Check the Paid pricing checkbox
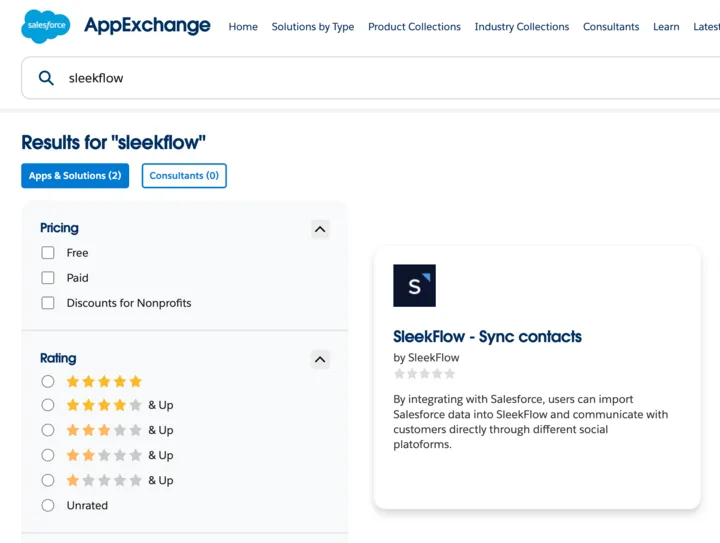This screenshot has width=720, height=543. [48, 278]
